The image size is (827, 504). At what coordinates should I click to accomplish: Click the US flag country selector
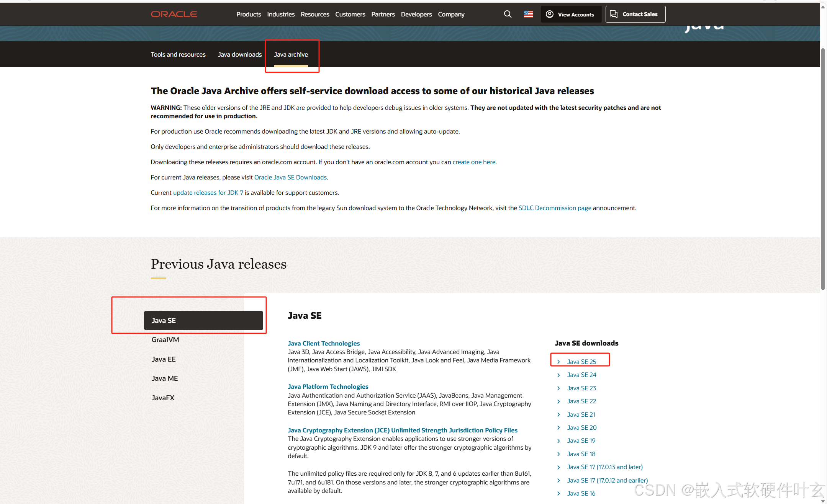tap(528, 14)
